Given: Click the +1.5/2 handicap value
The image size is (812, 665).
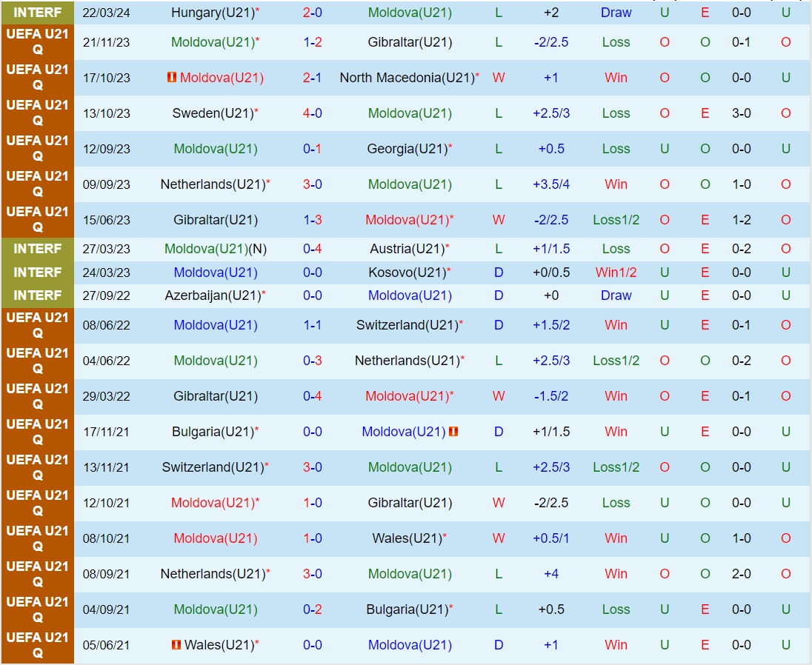Looking at the screenshot, I should [551, 325].
